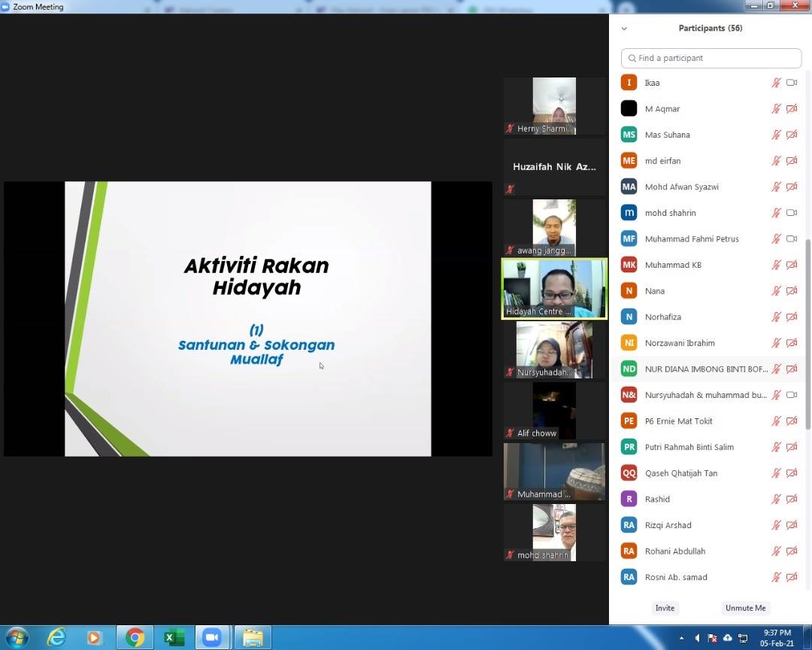The image size is (812, 650).
Task: Open Google Chrome from the taskbar
Action: pyautogui.click(x=135, y=638)
